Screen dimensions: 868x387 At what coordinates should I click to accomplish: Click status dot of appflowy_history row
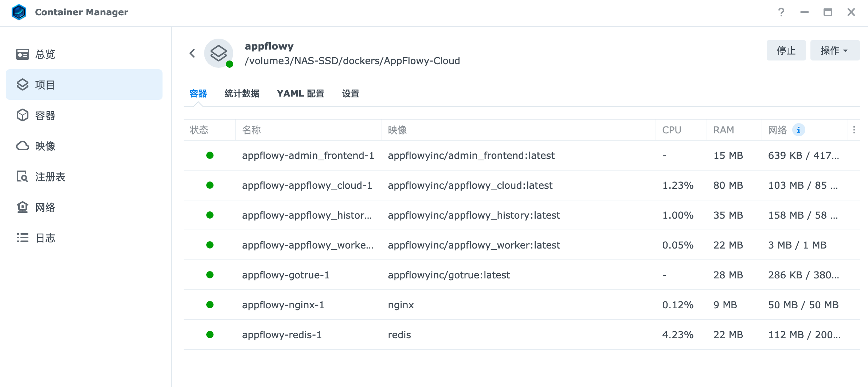click(x=210, y=215)
